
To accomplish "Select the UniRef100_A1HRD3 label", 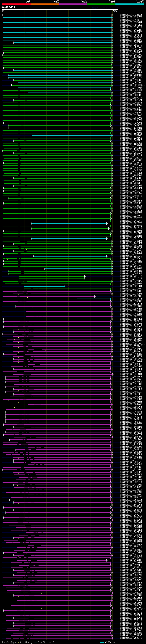I will pyautogui.click(x=131, y=291).
